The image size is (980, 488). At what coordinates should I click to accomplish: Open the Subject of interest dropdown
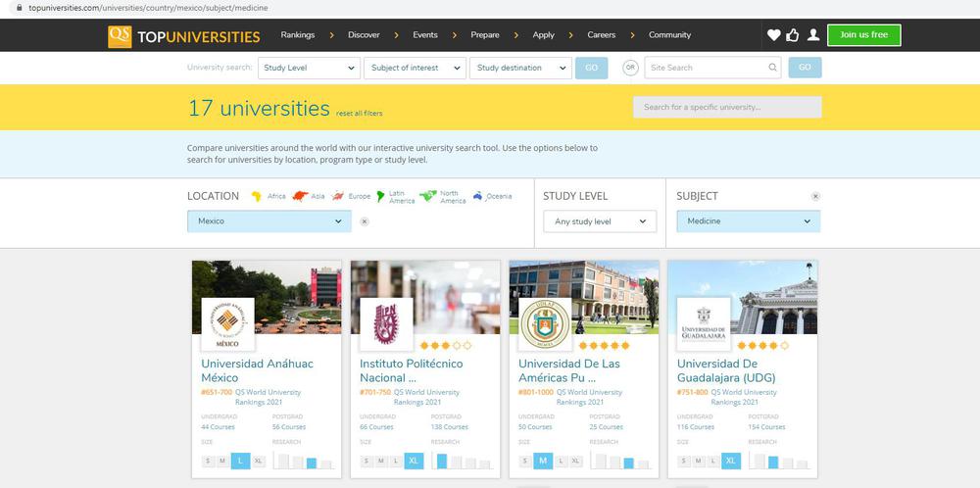tap(415, 68)
